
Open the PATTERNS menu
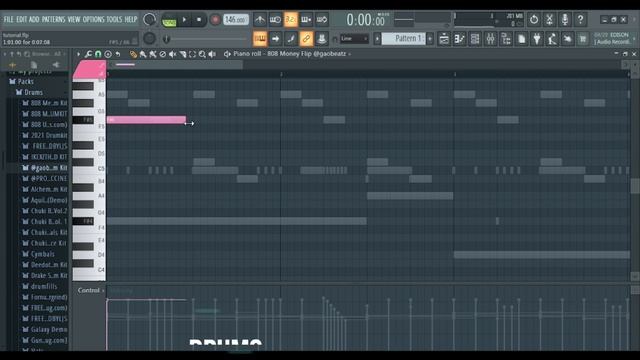click(53, 20)
